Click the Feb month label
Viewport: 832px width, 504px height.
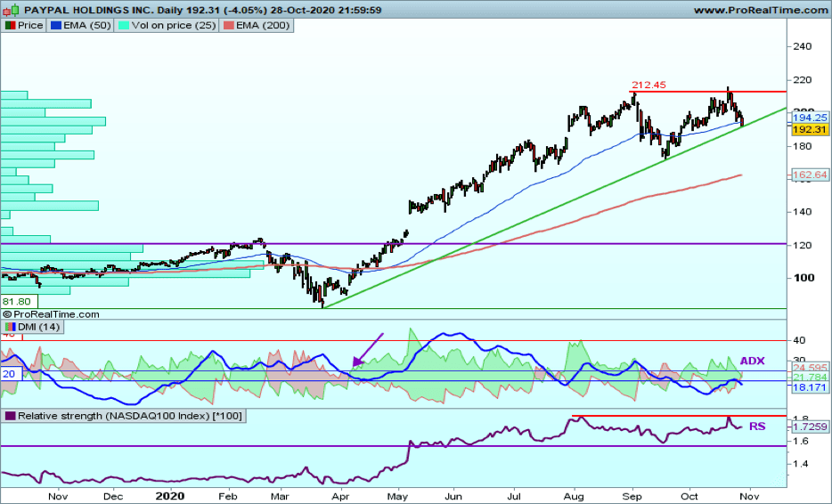click(x=228, y=497)
